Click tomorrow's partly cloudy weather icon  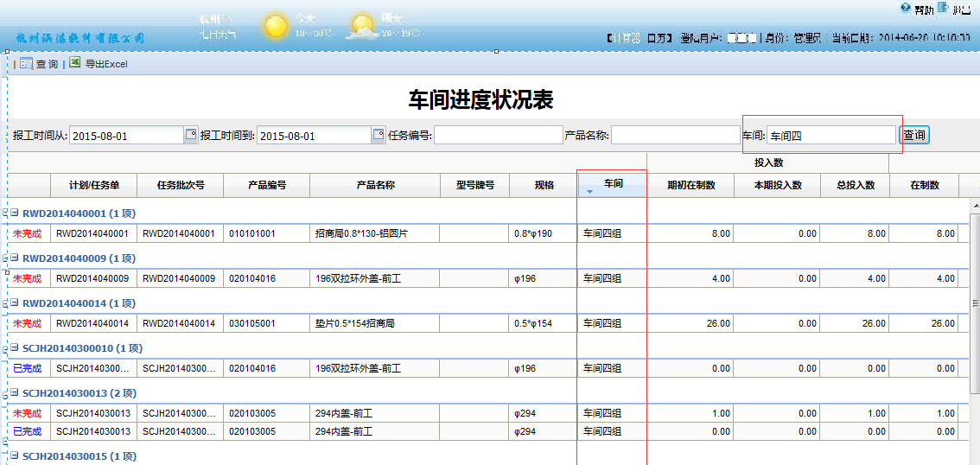(x=361, y=28)
